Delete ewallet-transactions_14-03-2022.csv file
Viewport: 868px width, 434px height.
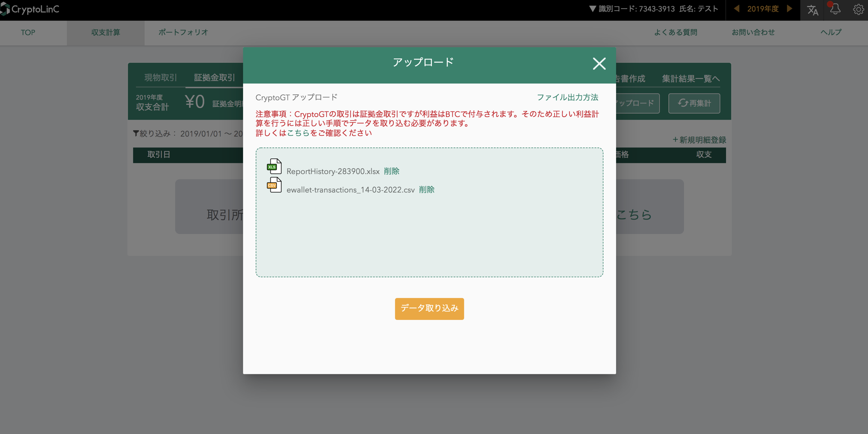427,190
